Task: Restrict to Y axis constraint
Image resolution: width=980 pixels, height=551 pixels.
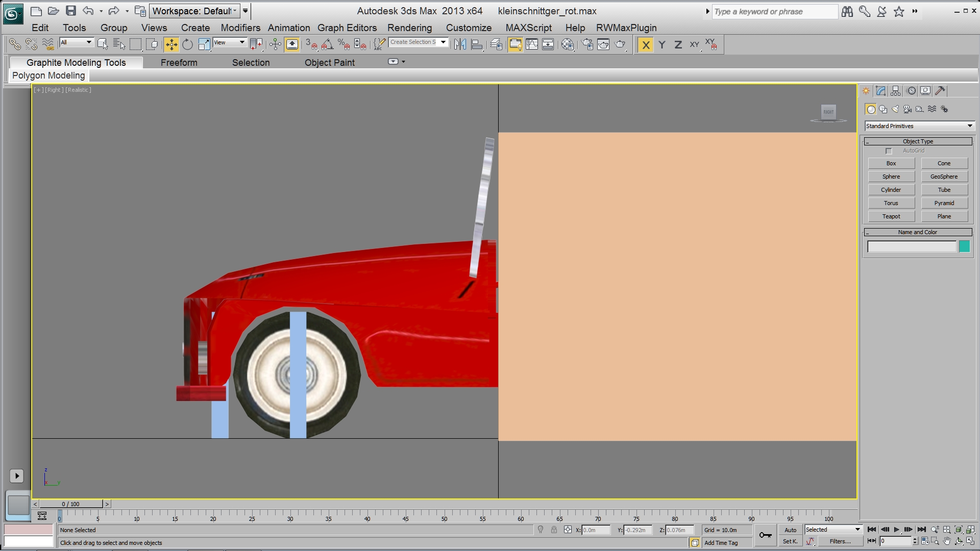Action: tap(662, 45)
